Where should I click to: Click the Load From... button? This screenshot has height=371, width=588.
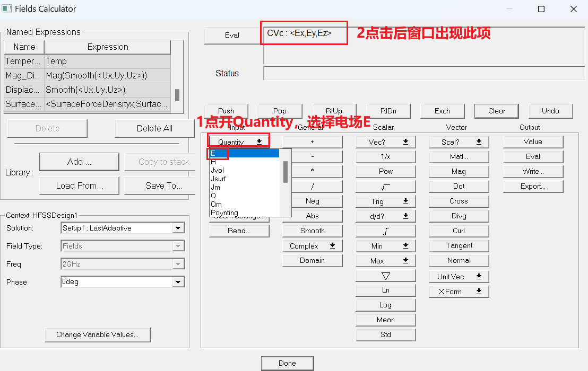coord(79,185)
